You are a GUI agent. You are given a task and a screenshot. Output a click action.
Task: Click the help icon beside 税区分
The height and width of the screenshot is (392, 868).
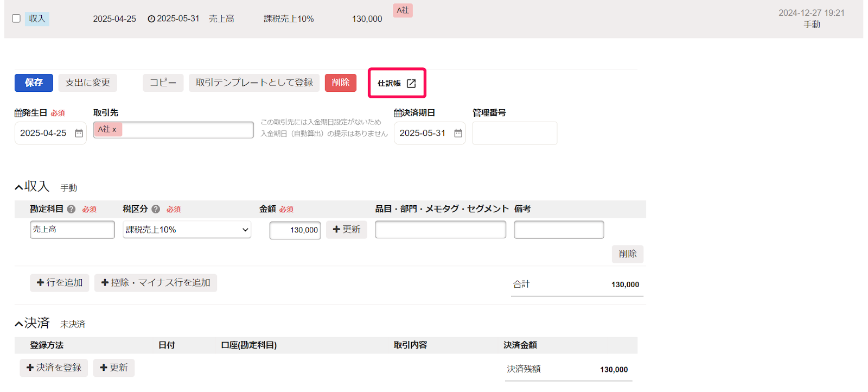[x=156, y=209]
